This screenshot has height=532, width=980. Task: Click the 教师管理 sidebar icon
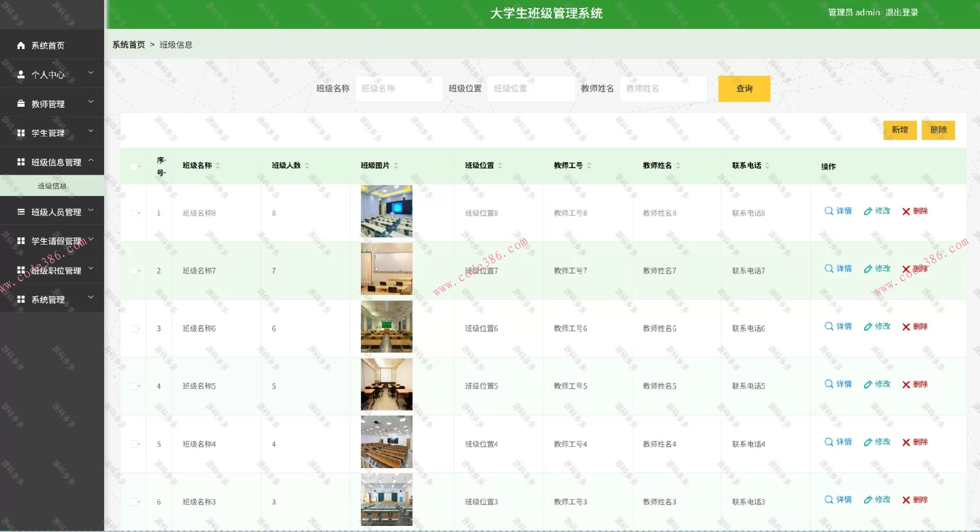(20, 103)
